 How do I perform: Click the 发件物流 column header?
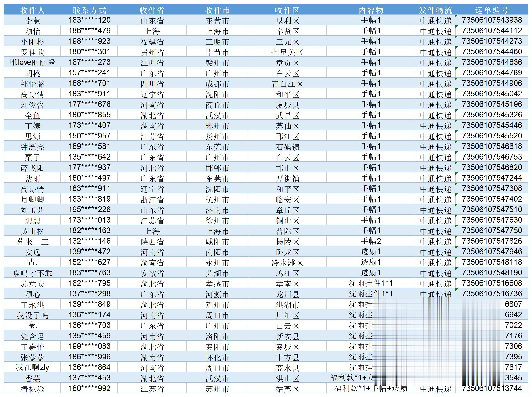coord(435,10)
